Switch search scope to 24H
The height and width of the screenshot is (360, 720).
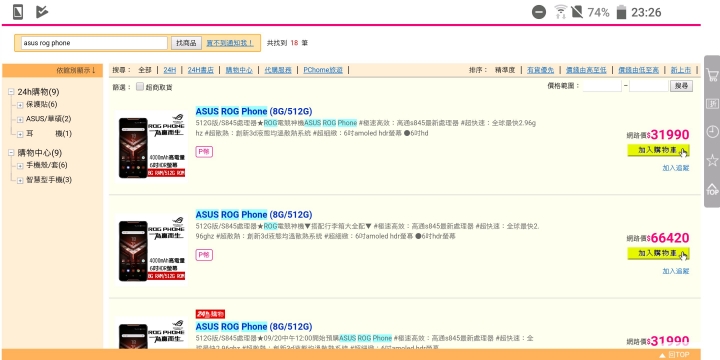pos(169,70)
